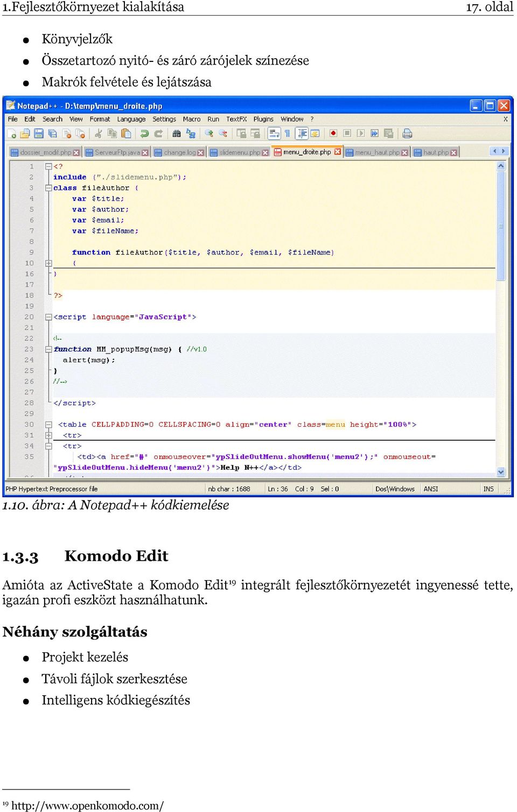
Task: Click Run Macro Multiple Times icon
Action: click(x=374, y=133)
